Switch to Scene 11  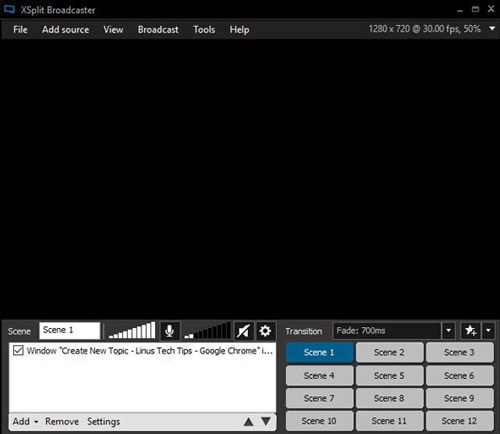tap(389, 421)
